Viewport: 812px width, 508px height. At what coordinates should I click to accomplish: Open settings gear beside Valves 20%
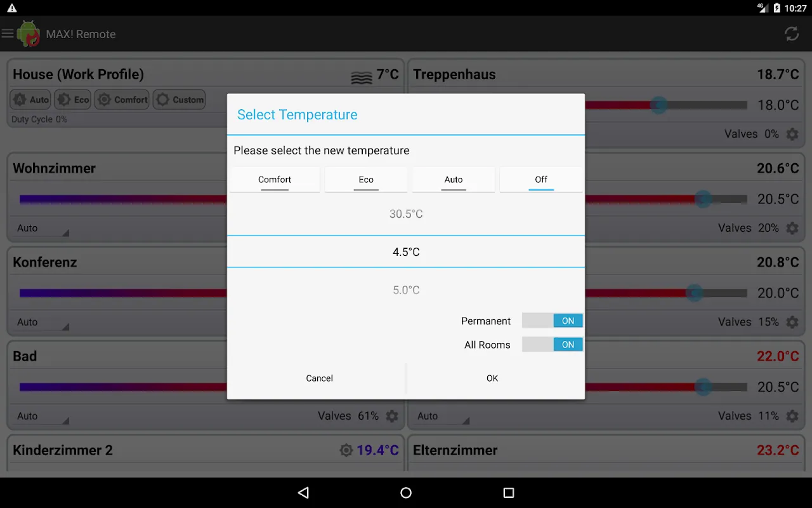point(792,228)
